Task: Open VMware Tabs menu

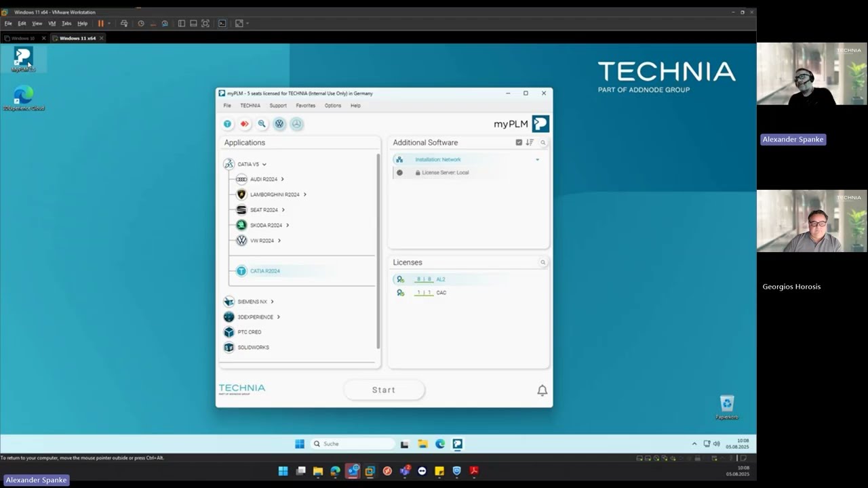Action: [x=66, y=23]
